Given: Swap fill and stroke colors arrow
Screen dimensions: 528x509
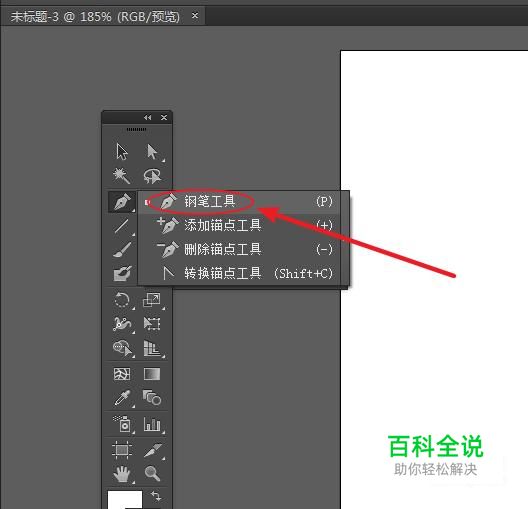Looking at the screenshot, I should (156, 496).
